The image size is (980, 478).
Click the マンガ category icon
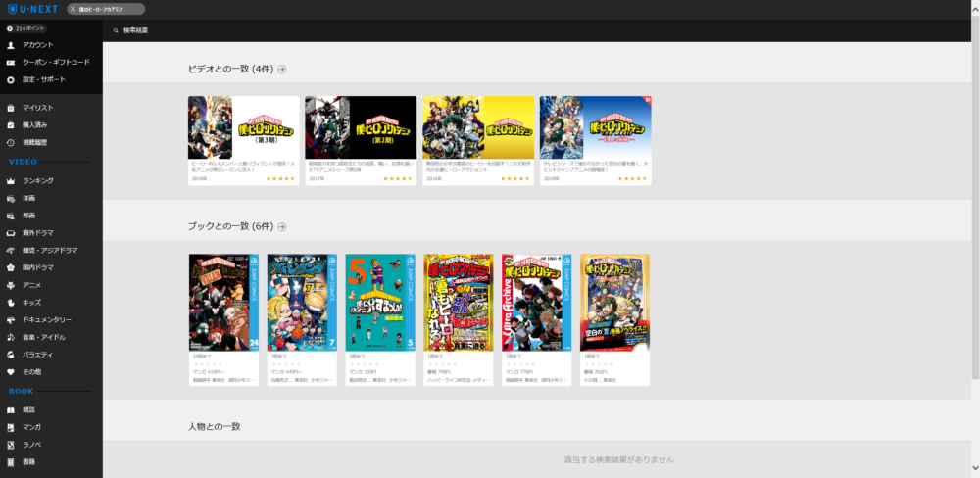pyautogui.click(x=11, y=427)
